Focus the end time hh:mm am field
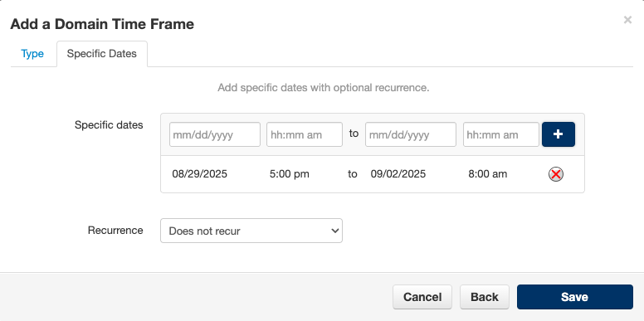 (501, 134)
